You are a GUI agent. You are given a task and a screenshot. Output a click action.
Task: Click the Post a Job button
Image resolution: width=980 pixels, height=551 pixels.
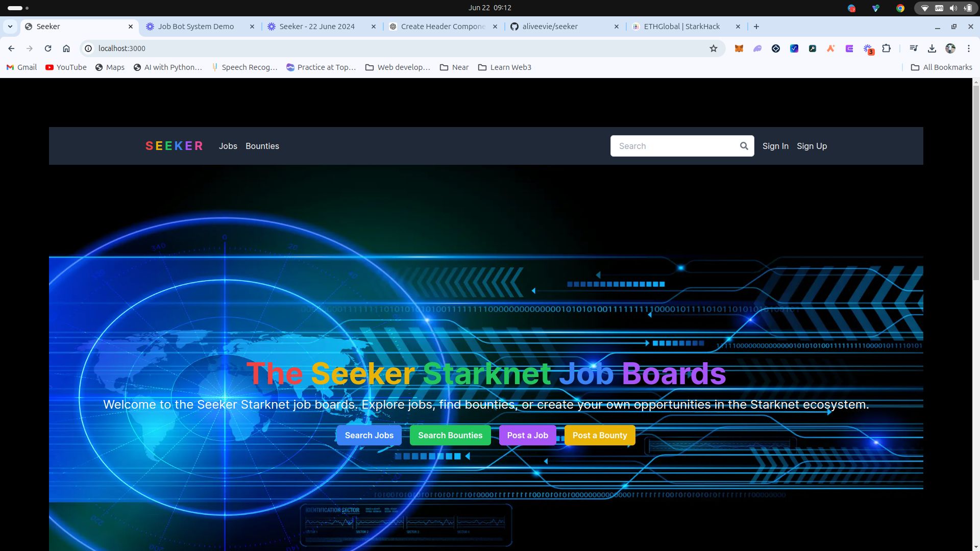coord(528,435)
